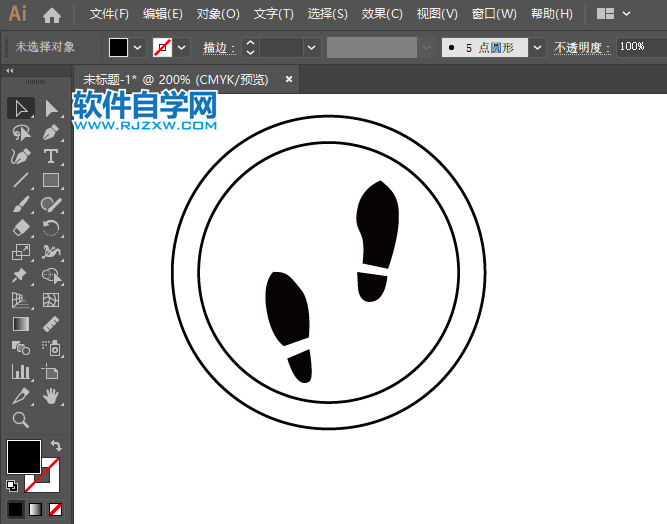
Task: Click the opacity 100% input field
Action: click(641, 47)
